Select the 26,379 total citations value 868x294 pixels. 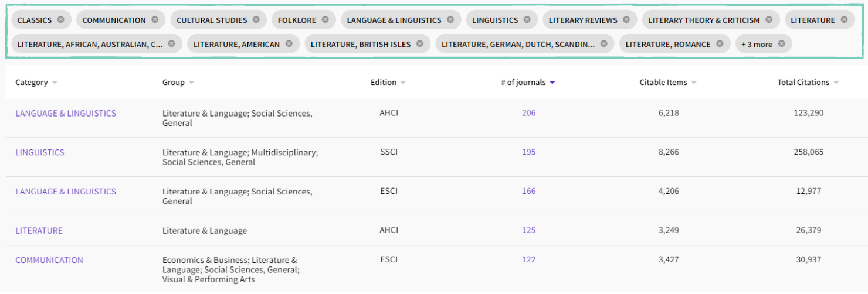click(x=809, y=230)
